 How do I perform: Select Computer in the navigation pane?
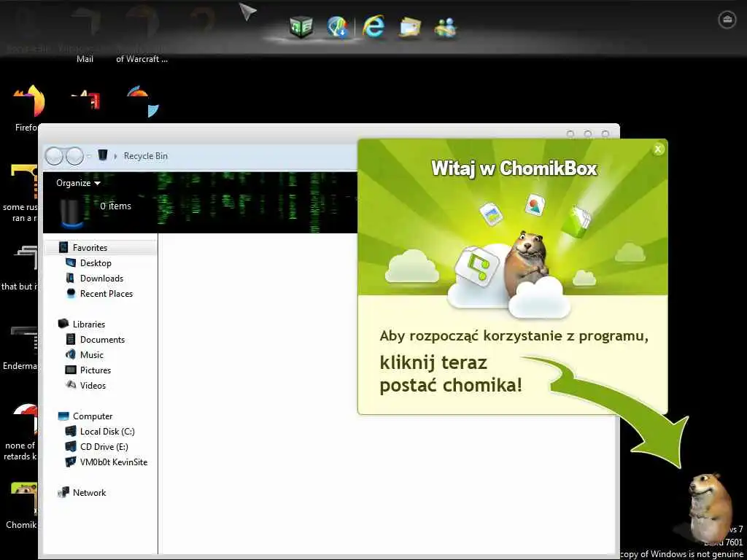tap(93, 416)
